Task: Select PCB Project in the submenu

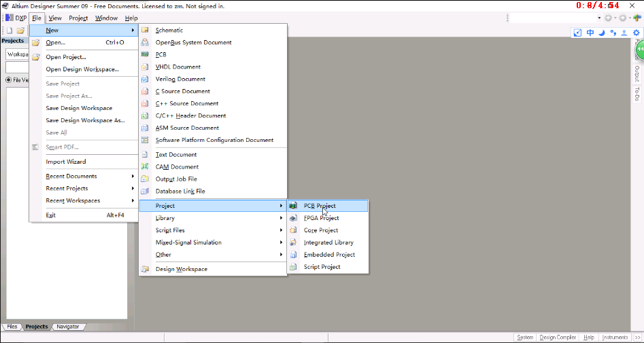Action: (328, 206)
